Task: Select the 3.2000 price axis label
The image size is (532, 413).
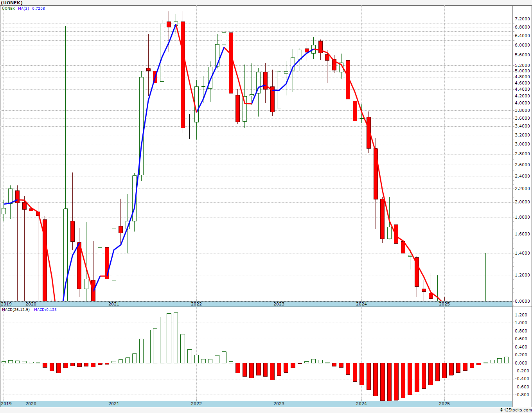Action: (522, 135)
